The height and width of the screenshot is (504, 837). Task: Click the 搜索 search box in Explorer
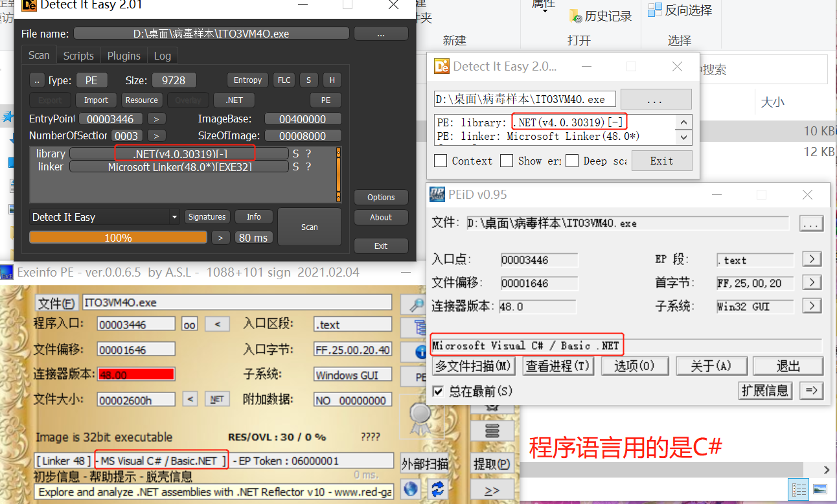tap(763, 70)
